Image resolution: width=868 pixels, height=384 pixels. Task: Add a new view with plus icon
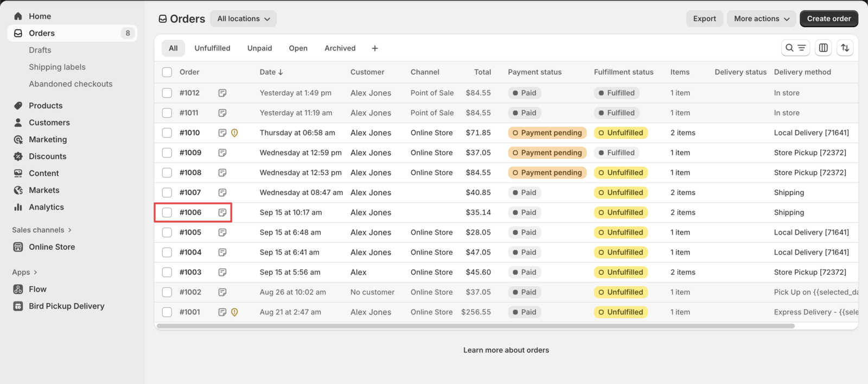[375, 48]
